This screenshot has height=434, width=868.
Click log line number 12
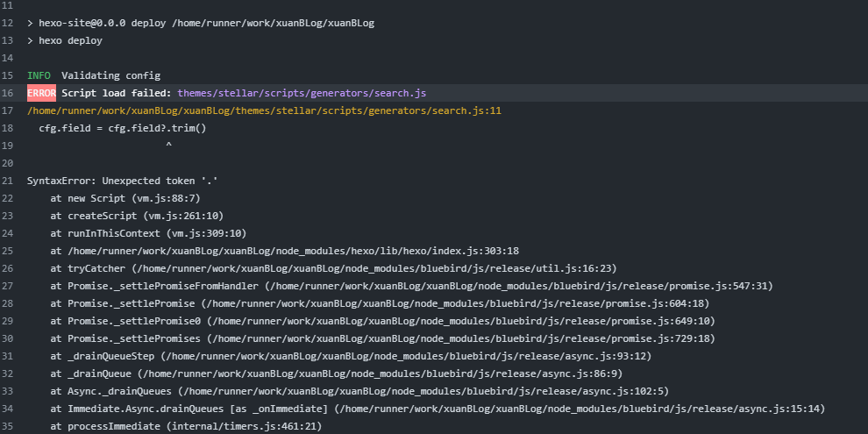8,23
